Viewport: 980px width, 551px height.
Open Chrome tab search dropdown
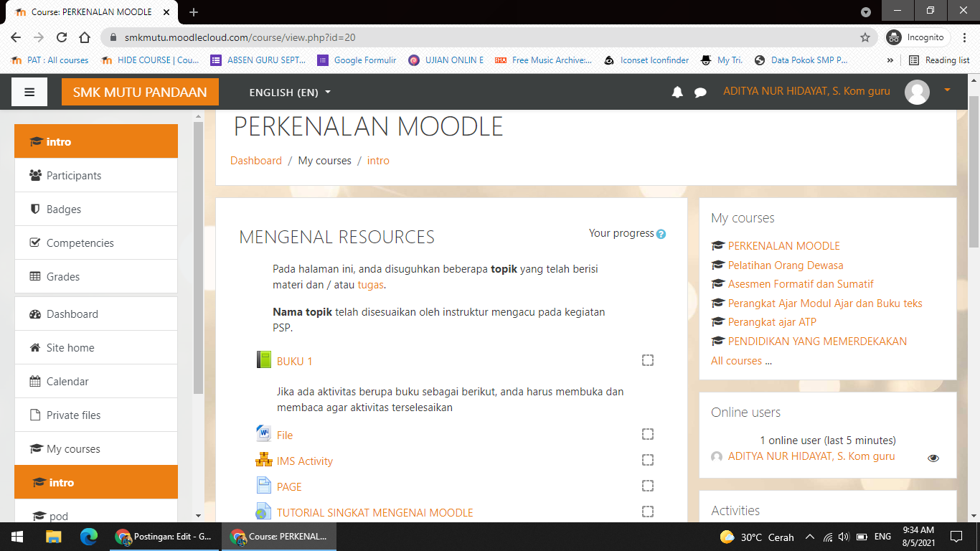[x=866, y=11]
